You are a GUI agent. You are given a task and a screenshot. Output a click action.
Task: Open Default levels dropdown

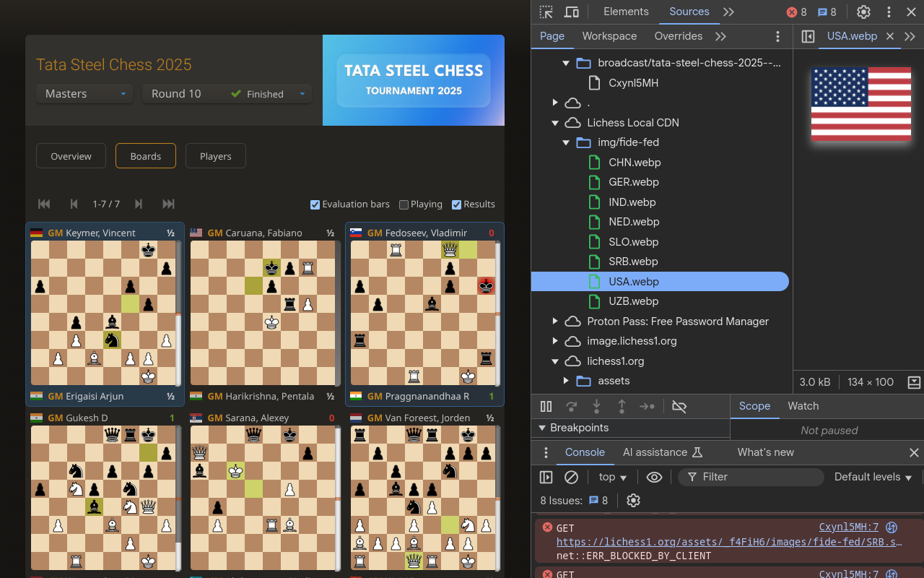coord(873,477)
